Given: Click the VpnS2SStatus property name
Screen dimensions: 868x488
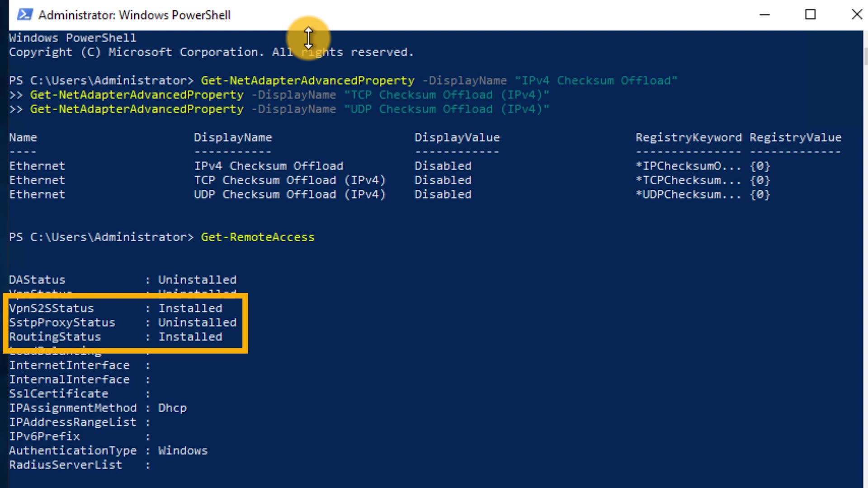Looking at the screenshot, I should (x=52, y=308).
